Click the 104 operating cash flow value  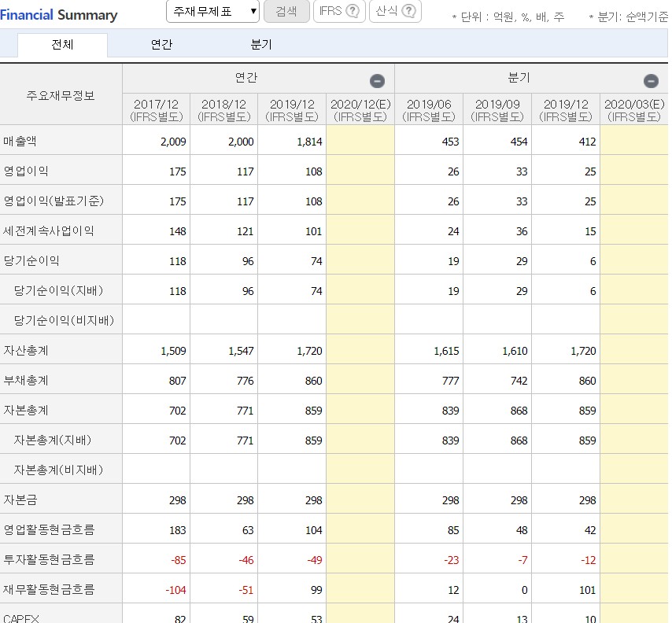pyautogui.click(x=314, y=530)
